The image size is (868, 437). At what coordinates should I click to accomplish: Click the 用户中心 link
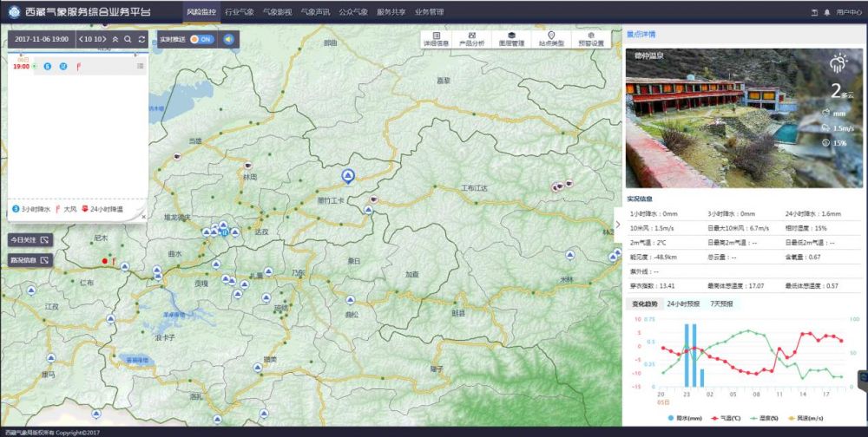[x=849, y=13]
